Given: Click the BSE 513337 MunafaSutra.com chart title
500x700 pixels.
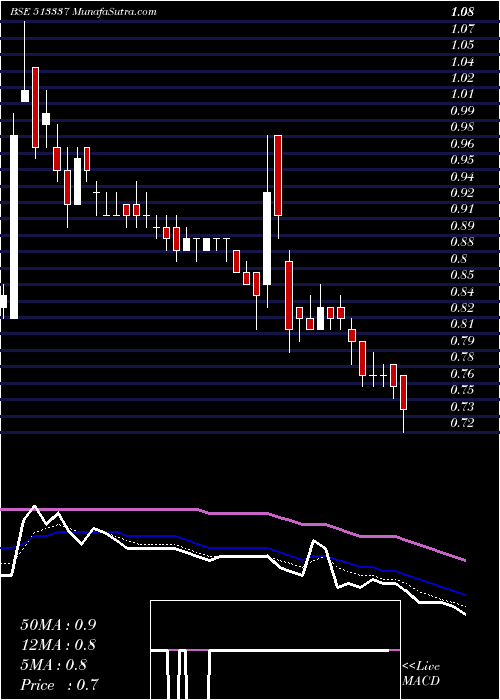Looking at the screenshot, I should pyautogui.click(x=83, y=12).
